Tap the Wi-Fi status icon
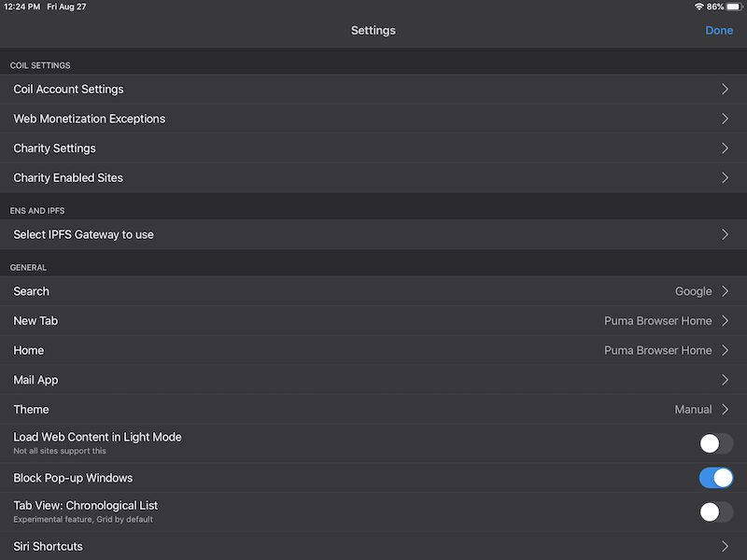 pyautogui.click(x=698, y=7)
